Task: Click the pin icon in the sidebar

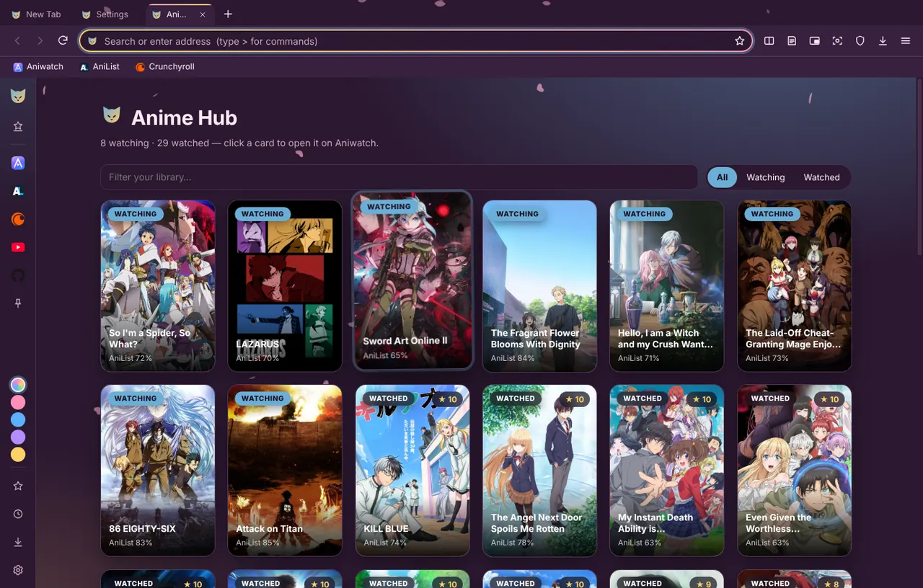Action: 18,303
